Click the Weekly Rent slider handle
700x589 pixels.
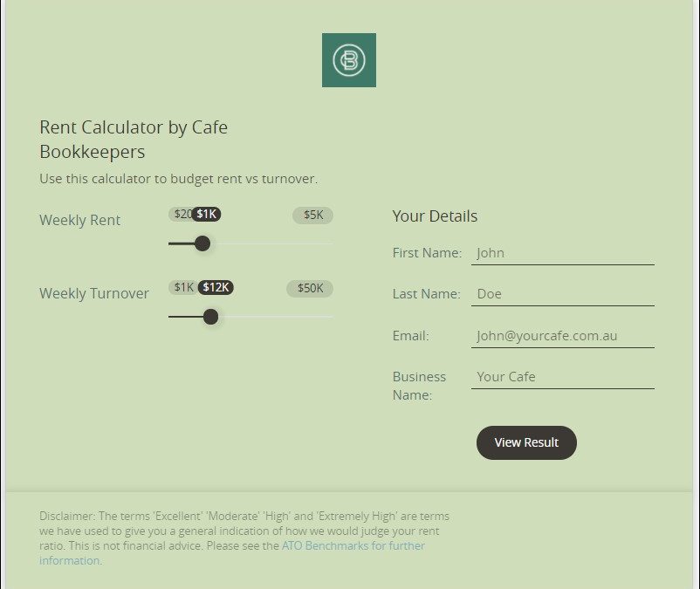(x=202, y=243)
